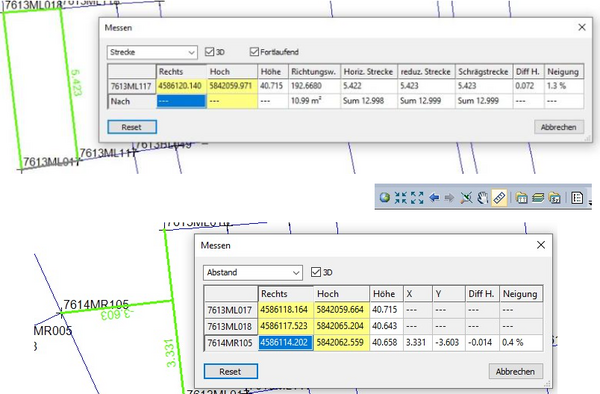
Task: Click Hoch value 5842062.559
Action: pyautogui.click(x=342, y=342)
